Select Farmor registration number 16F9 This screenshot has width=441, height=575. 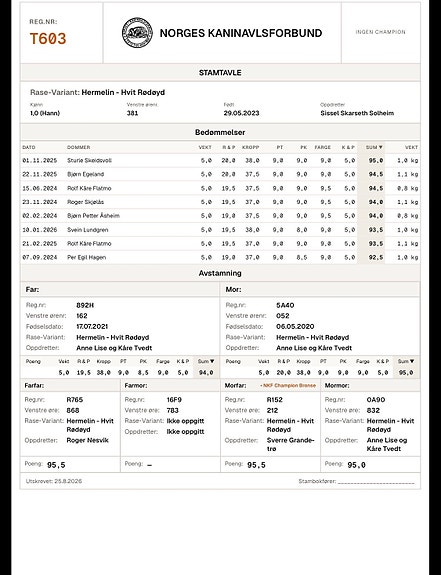174,400
